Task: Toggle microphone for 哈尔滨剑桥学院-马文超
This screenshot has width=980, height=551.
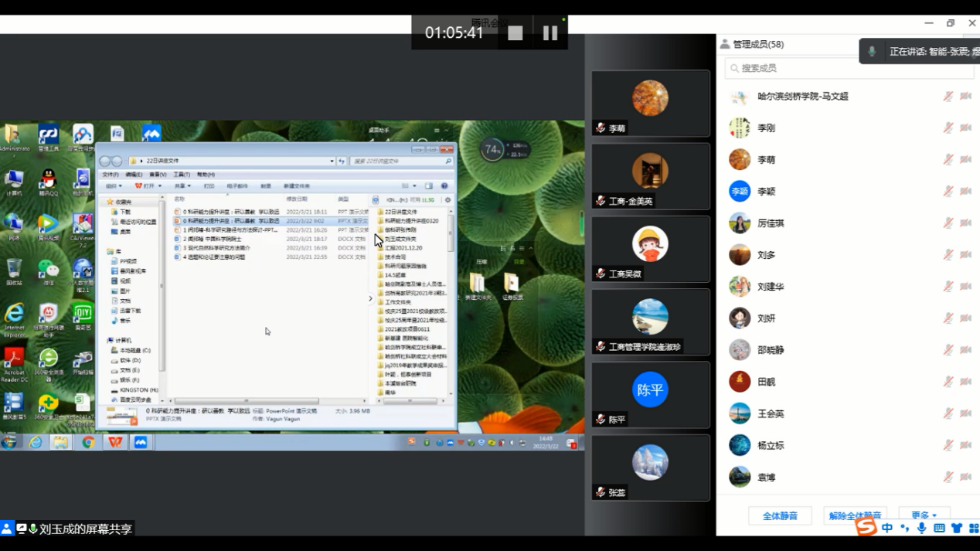Action: tap(948, 96)
